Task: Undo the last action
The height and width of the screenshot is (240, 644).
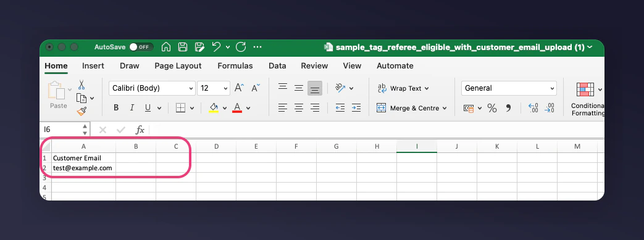Action: [x=217, y=46]
